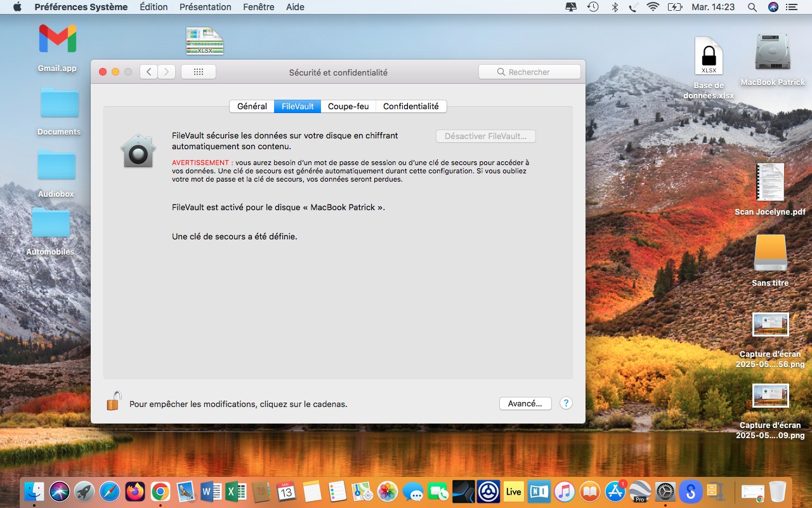The height and width of the screenshot is (508, 812).
Task: Open the Présentation menu
Action: tap(206, 7)
